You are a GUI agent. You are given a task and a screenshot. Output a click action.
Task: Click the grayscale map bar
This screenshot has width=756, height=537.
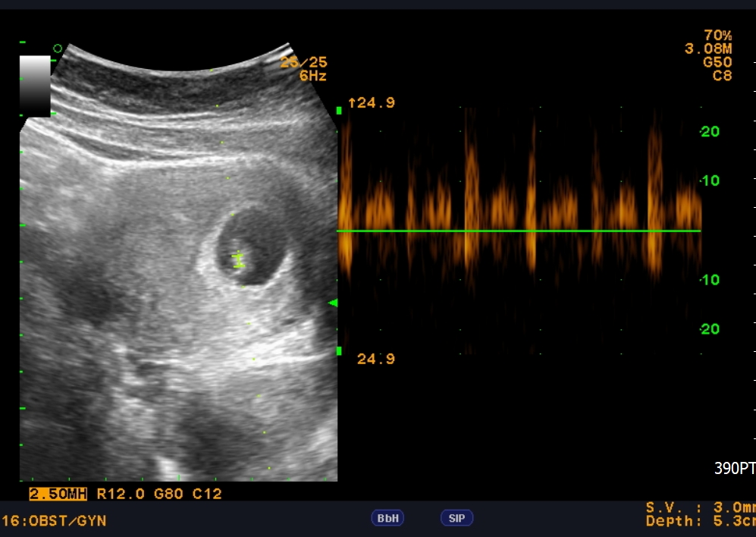(35, 86)
